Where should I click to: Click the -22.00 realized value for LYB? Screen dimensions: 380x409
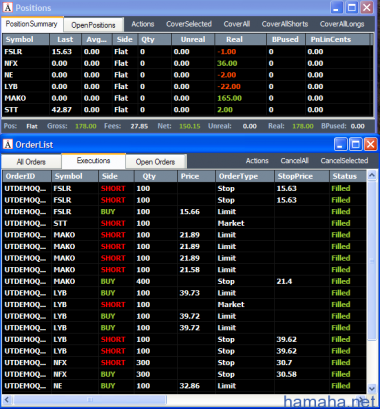click(x=229, y=87)
